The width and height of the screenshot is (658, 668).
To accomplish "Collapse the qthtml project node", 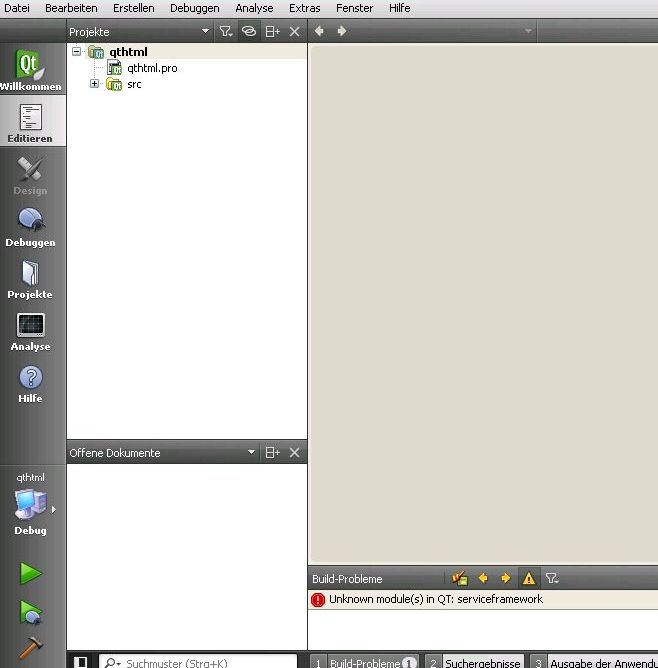I will 77,52.
